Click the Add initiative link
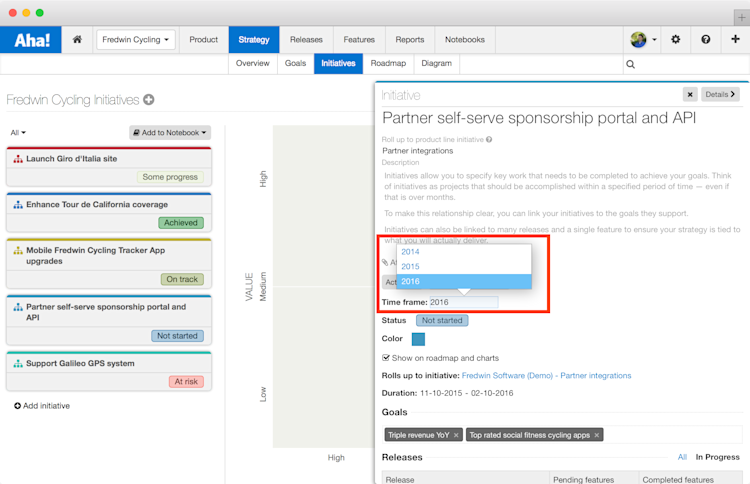The width and height of the screenshot is (750, 484). [x=42, y=406]
